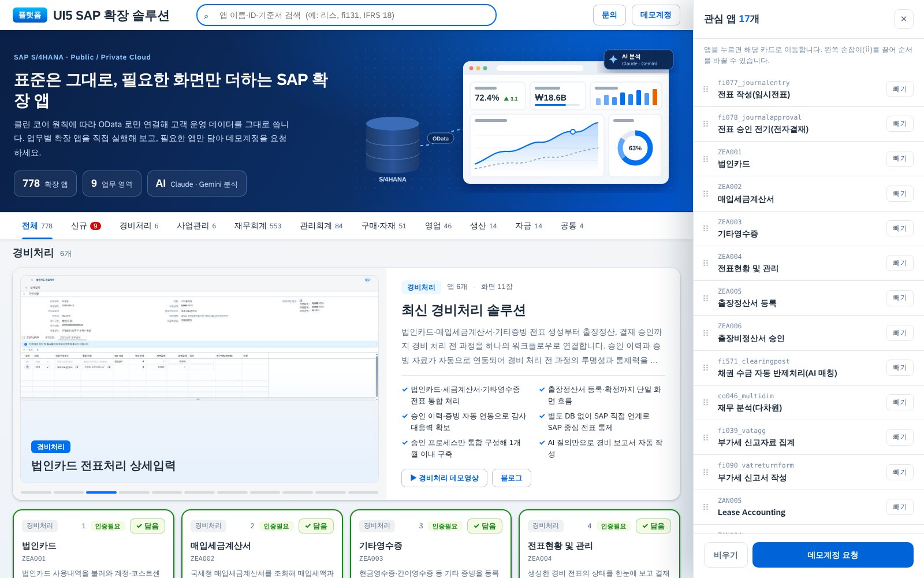Click the drag handle for ZAN005 Lease Accounting

[x=706, y=507]
